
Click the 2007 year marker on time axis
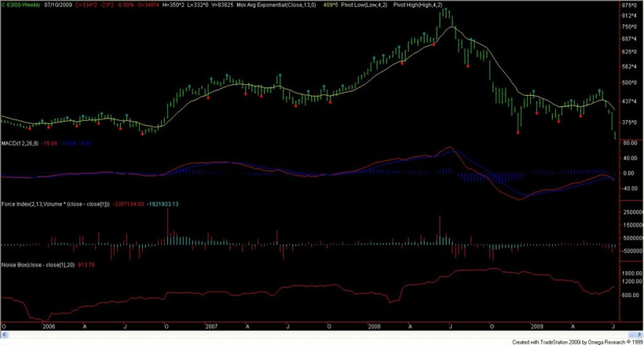coord(211,325)
